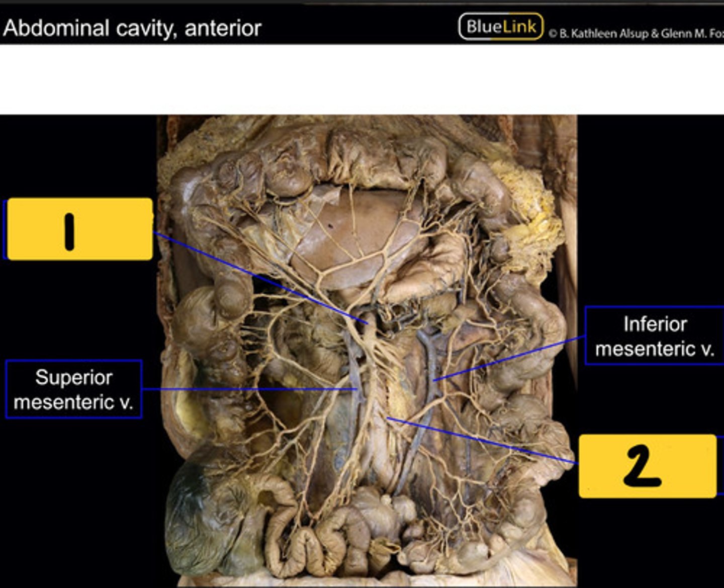Image resolution: width=724 pixels, height=588 pixels.
Task: Click the BlueLink logo badge
Action: pos(501,27)
